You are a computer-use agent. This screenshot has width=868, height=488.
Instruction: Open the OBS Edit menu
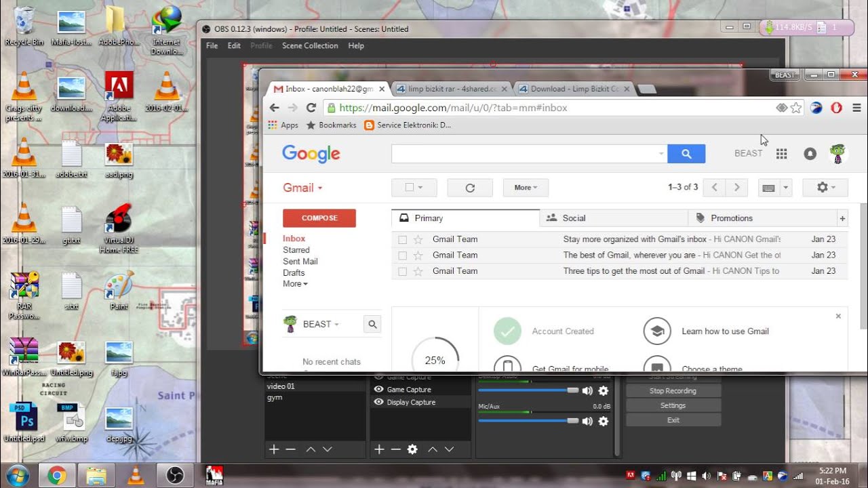pyautogui.click(x=234, y=46)
